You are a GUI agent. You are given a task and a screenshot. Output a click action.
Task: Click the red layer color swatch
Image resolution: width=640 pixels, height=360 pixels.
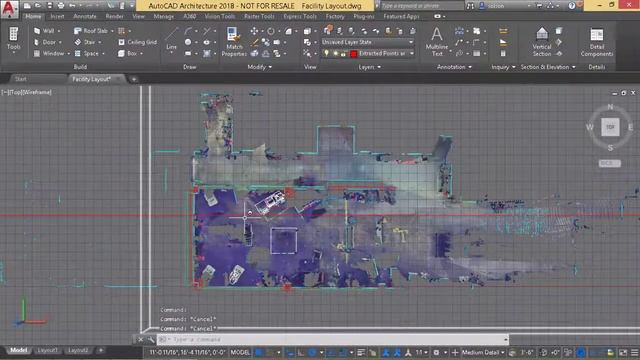click(353, 53)
